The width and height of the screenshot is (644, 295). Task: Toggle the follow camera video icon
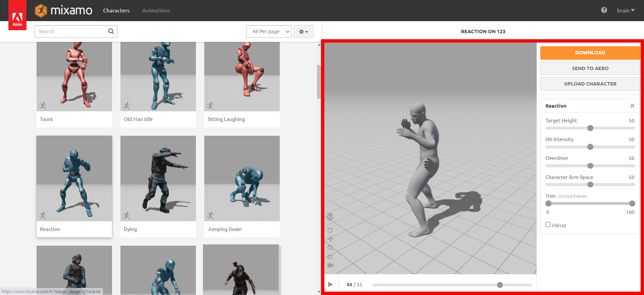tap(330, 265)
